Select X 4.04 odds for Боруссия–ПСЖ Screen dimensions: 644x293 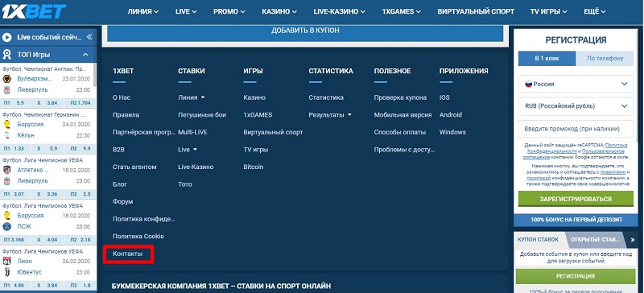point(48,240)
